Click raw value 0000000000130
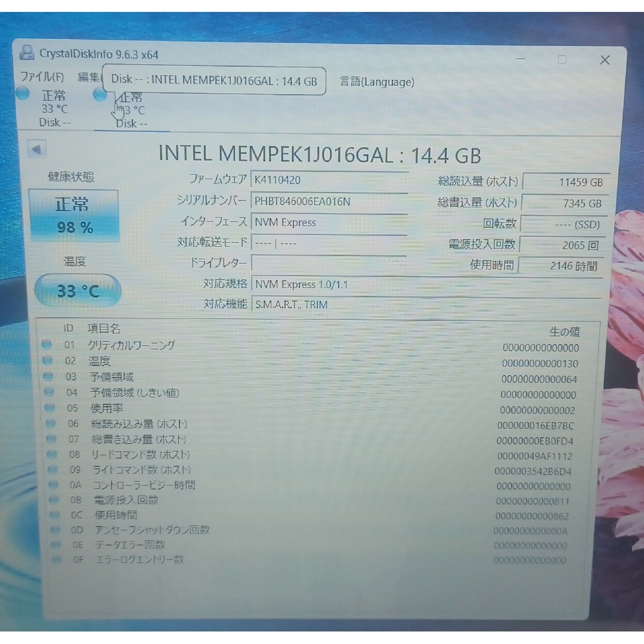 [x=540, y=364]
